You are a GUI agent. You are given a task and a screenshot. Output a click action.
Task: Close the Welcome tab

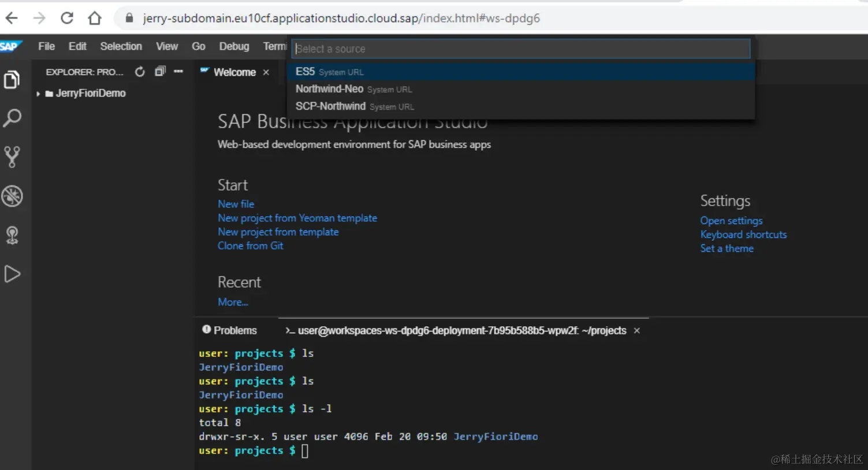point(266,72)
